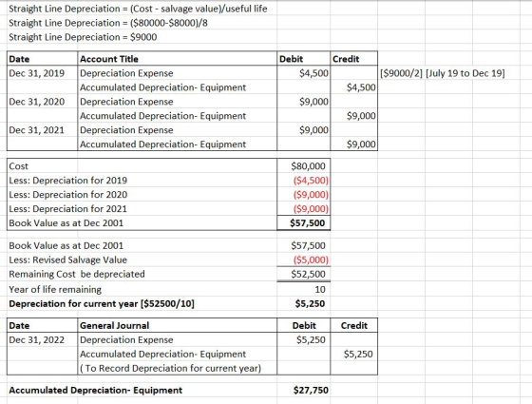
Task: Select the red ($4,500) value
Action: click(x=311, y=181)
